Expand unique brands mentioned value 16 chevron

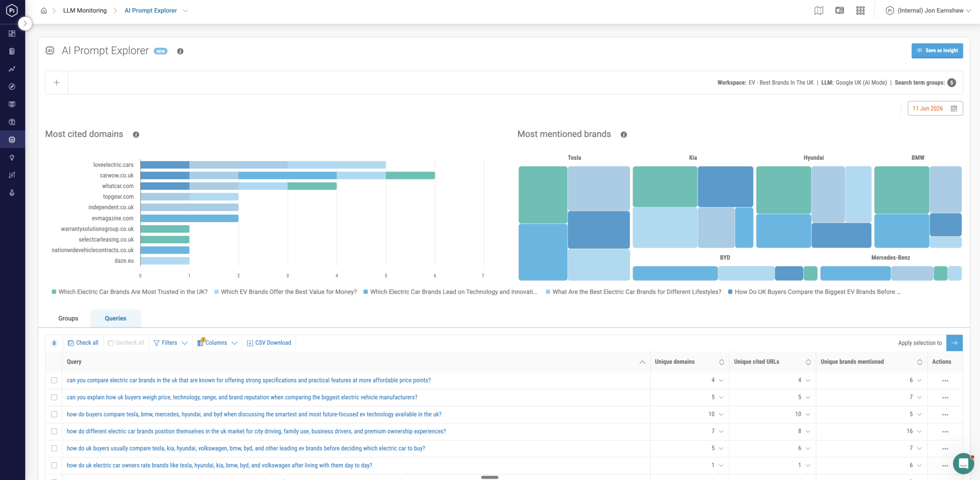(x=919, y=431)
